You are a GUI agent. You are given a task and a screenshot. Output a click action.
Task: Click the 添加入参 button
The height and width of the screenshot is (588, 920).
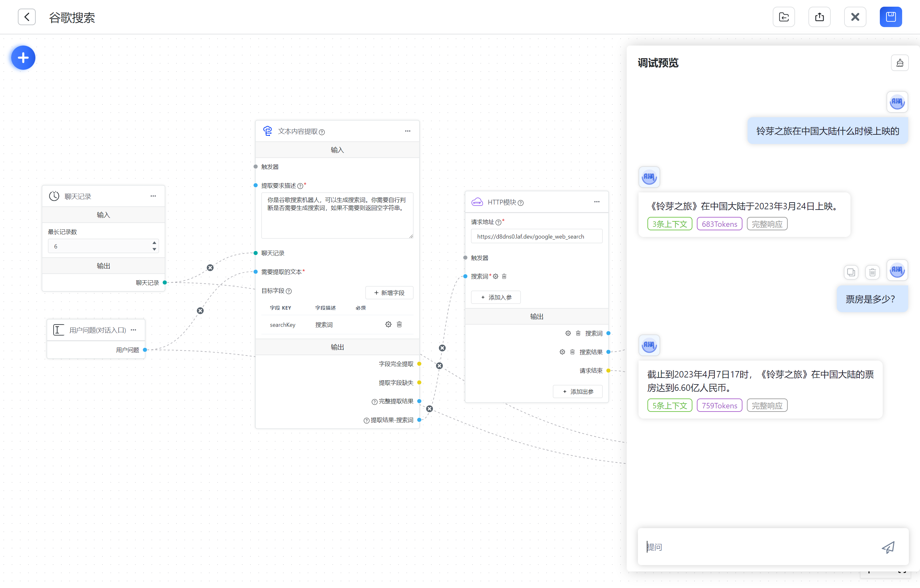point(496,297)
